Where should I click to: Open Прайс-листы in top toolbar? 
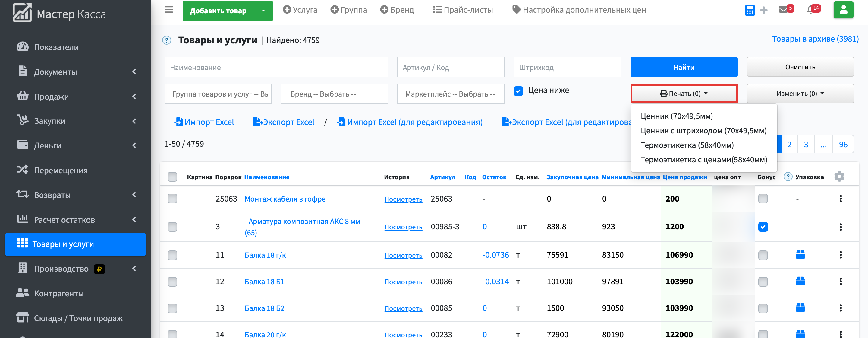(x=463, y=10)
